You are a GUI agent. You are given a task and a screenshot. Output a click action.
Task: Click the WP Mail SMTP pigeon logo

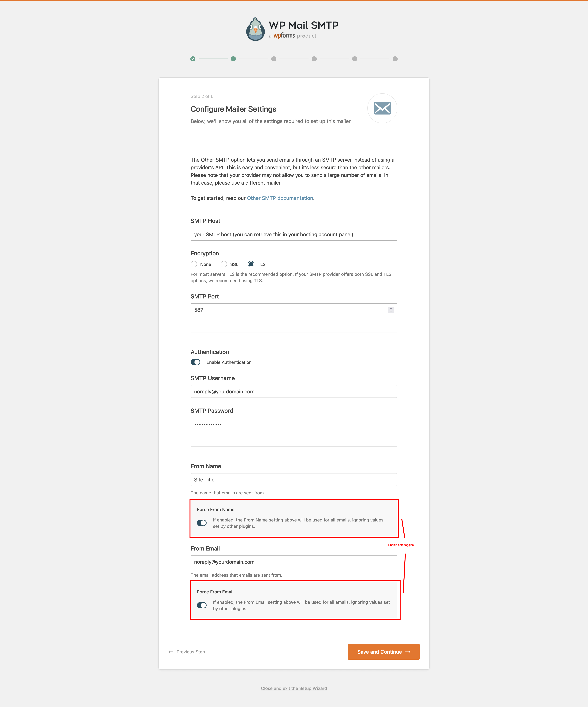pos(255,29)
